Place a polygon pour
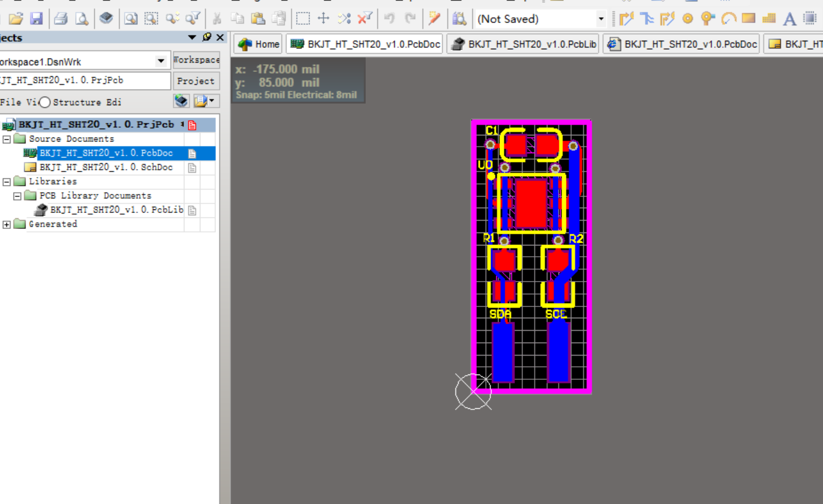This screenshot has height=504, width=823. click(769, 19)
